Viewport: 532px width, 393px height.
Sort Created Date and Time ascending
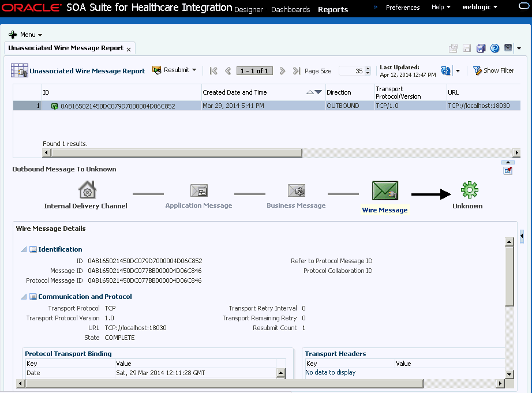point(310,92)
